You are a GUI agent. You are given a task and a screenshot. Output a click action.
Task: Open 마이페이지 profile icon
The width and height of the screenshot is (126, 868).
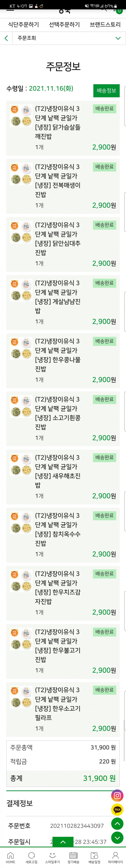(x=115, y=858)
